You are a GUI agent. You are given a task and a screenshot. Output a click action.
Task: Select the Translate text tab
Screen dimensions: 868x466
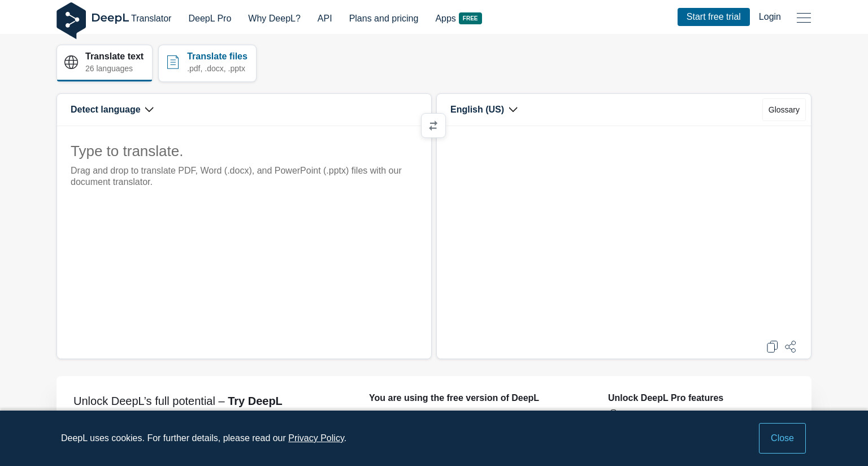105,63
